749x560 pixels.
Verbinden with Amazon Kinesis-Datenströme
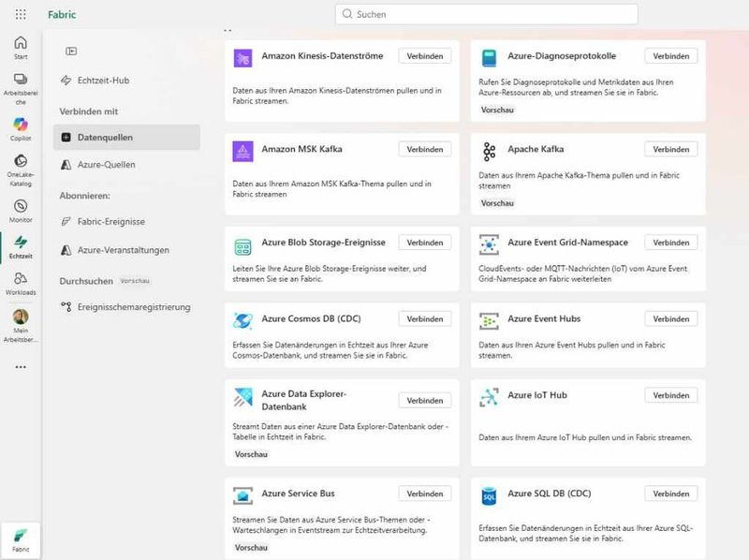425,55
